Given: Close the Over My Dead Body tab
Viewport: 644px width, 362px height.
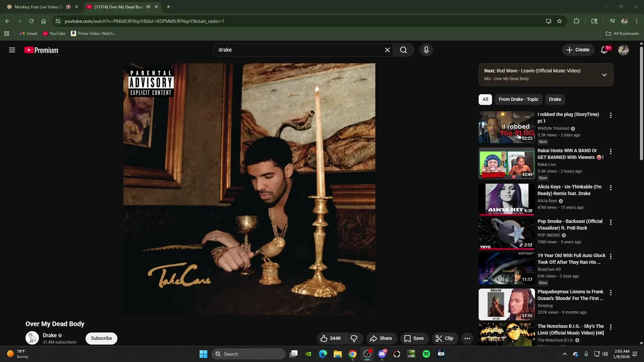Looking at the screenshot, I should pos(156,7).
